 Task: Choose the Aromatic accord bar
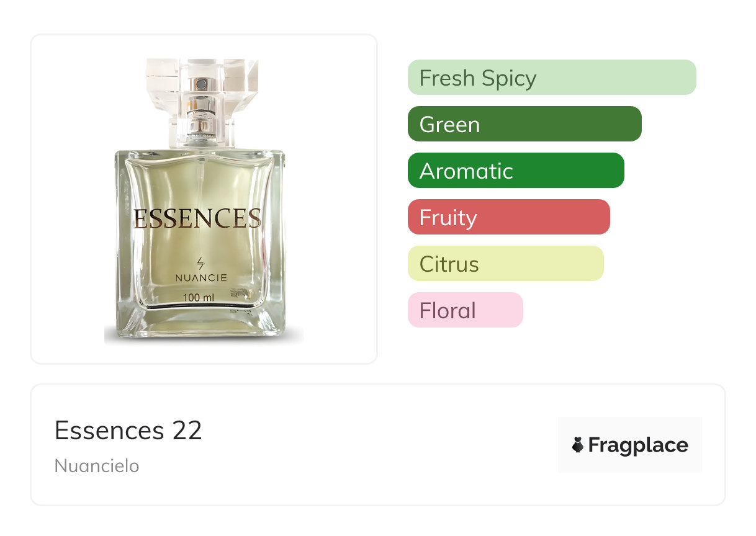(x=515, y=171)
